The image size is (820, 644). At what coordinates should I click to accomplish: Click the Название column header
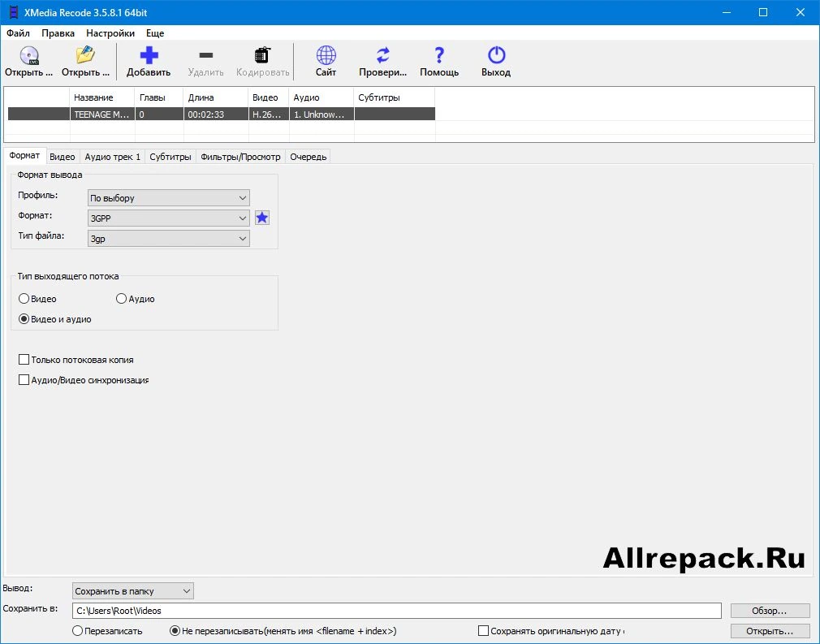102,97
